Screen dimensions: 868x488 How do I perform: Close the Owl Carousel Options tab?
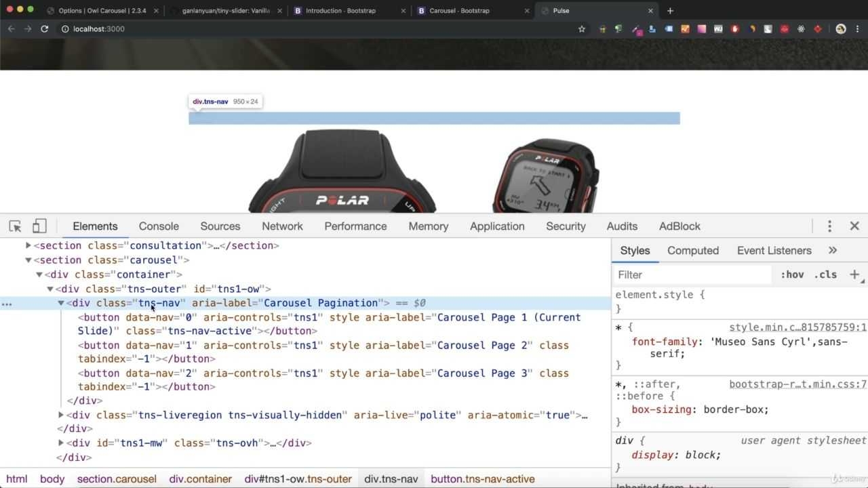pos(156,11)
